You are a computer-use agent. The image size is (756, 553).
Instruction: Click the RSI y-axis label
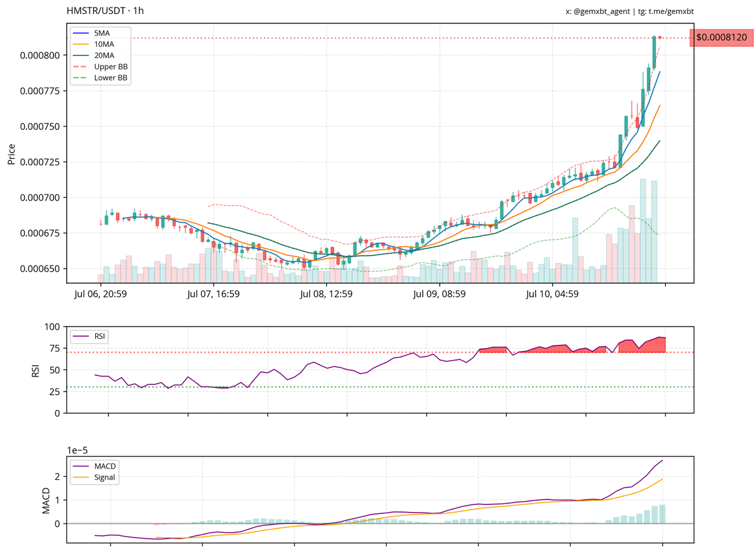click(35, 370)
